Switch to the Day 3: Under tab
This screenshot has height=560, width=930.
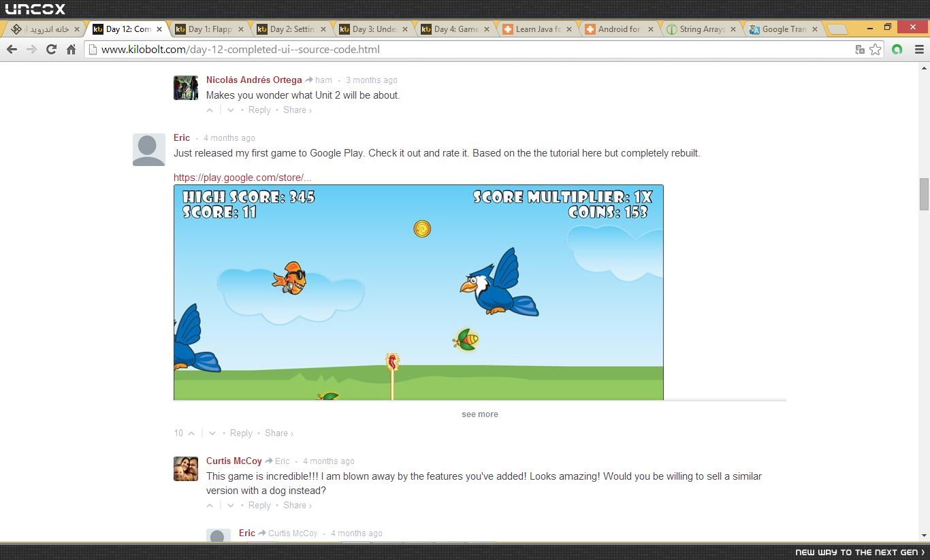point(372,29)
